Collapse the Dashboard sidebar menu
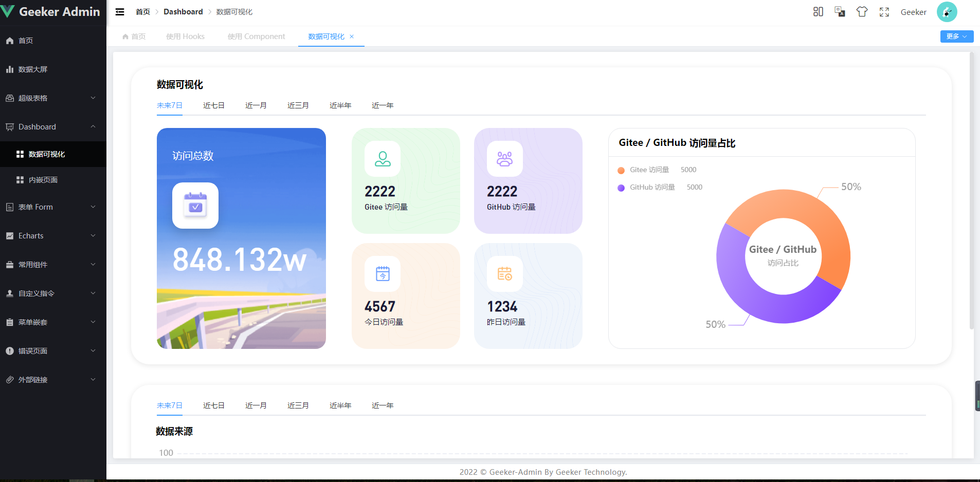980x482 pixels. [51, 127]
